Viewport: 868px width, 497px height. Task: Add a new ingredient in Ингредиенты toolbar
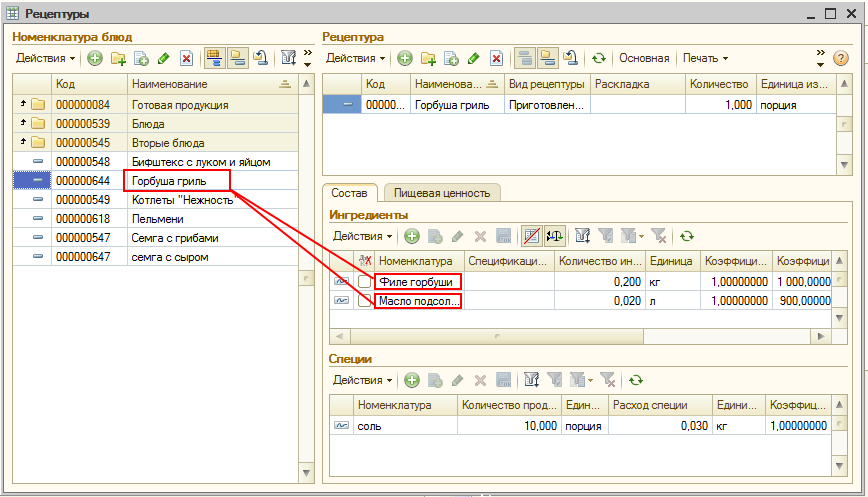(411, 237)
